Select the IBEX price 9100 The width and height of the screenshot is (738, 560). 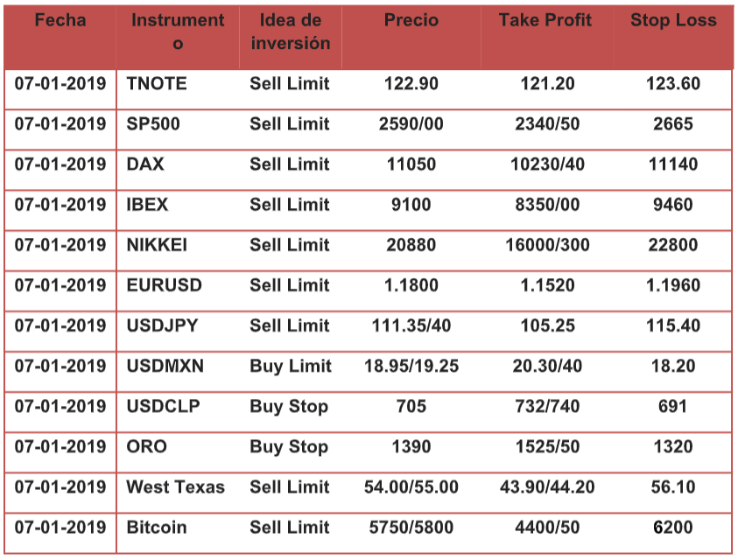tap(411, 205)
